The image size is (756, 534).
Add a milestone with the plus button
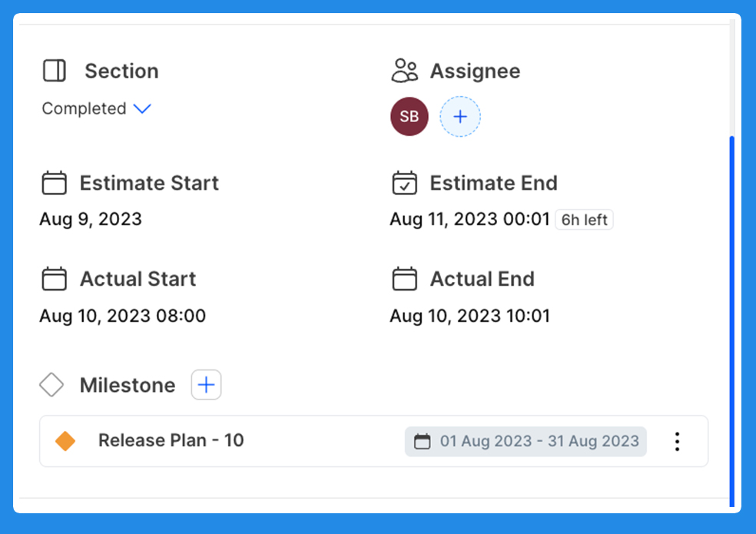[x=206, y=385]
